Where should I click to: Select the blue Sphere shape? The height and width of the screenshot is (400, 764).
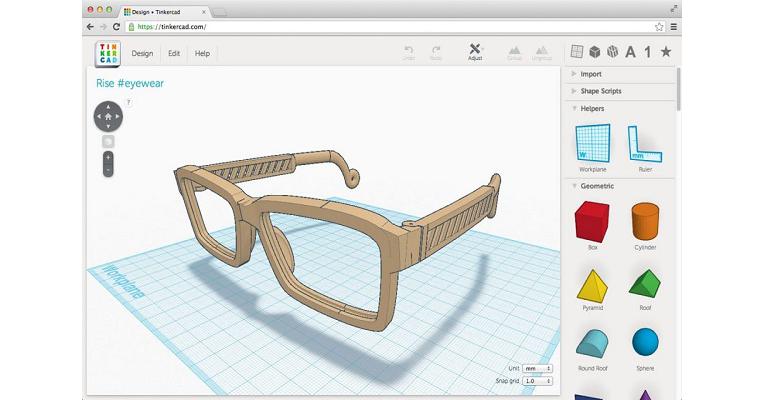[644, 343]
